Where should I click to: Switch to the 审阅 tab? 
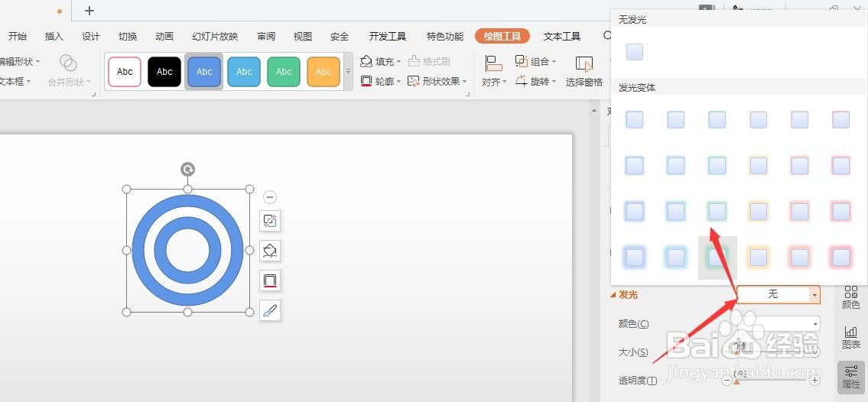266,37
